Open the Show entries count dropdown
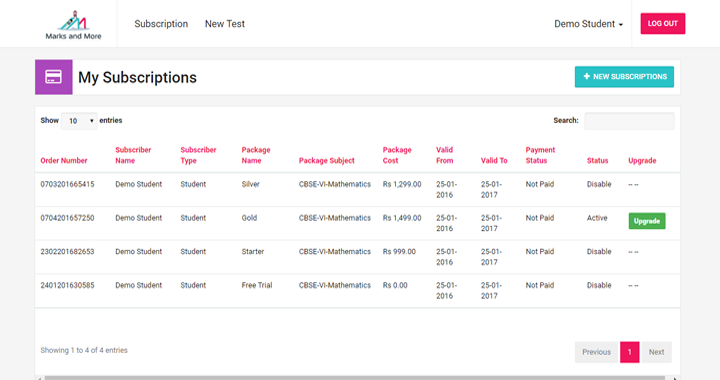The height and width of the screenshot is (380, 720). click(x=79, y=121)
